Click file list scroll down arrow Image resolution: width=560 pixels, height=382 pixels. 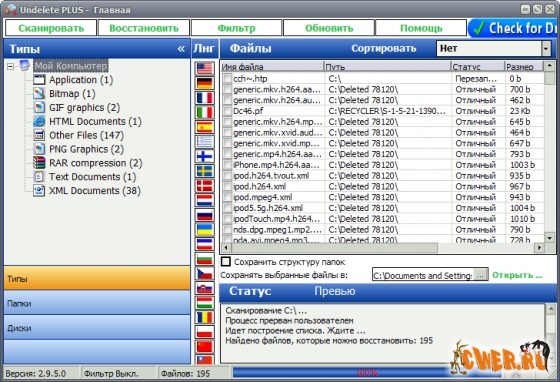550,237
